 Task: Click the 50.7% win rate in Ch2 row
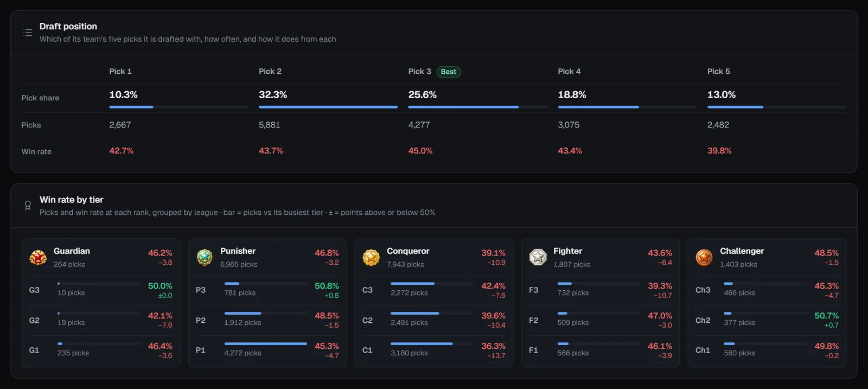pos(826,316)
